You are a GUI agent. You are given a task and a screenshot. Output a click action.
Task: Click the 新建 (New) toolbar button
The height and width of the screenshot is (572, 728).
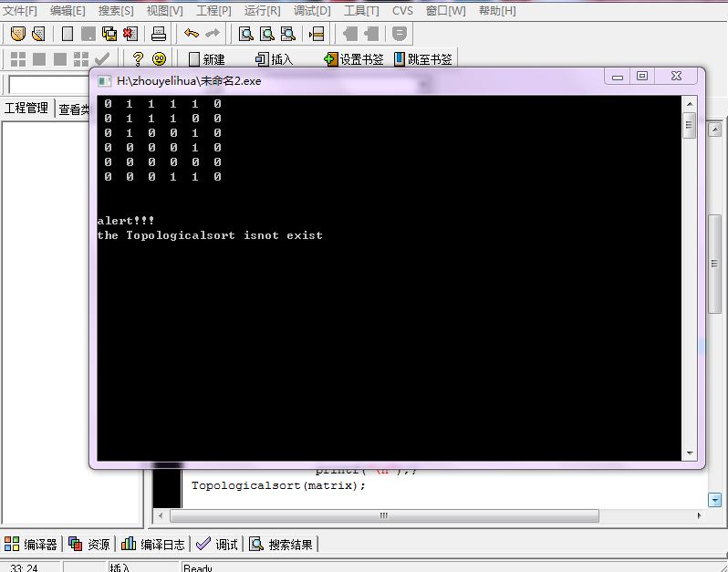207,59
